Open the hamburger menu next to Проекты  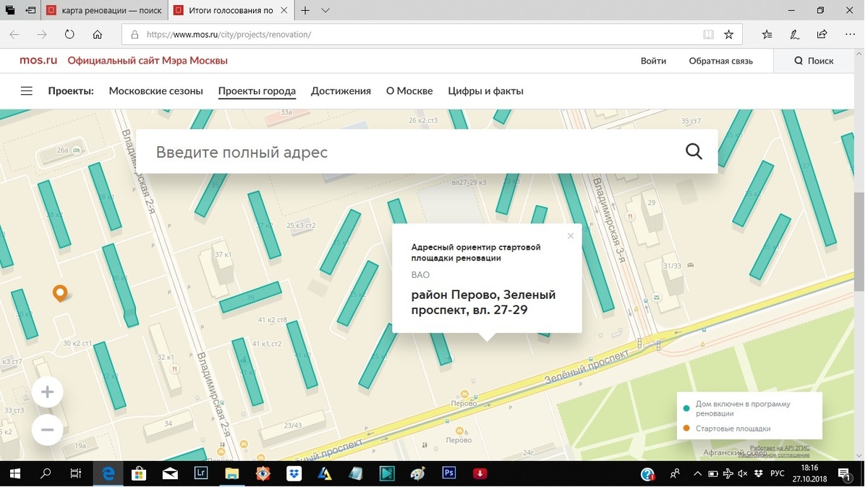tap(27, 91)
